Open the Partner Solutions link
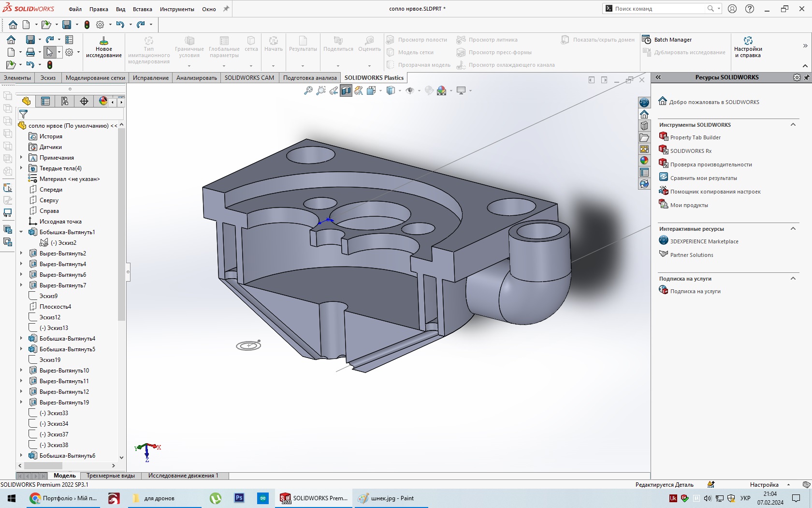The height and width of the screenshot is (508, 812). point(692,255)
